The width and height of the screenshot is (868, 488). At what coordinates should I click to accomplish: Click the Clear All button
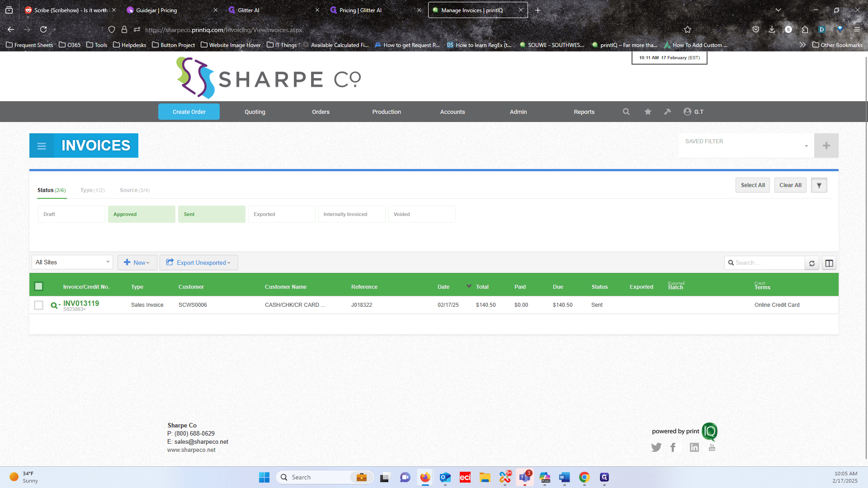pyautogui.click(x=790, y=185)
